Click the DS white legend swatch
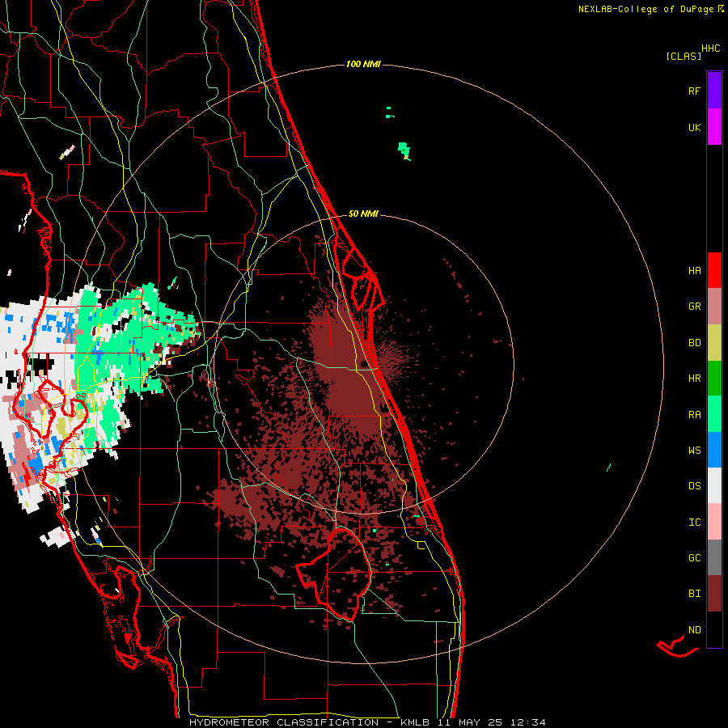The height and width of the screenshot is (728, 728). point(714,485)
